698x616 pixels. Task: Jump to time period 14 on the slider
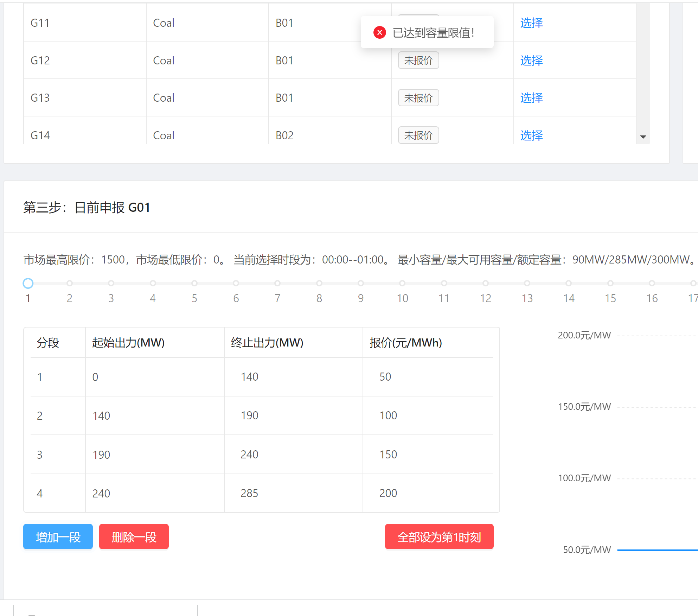pos(569,283)
